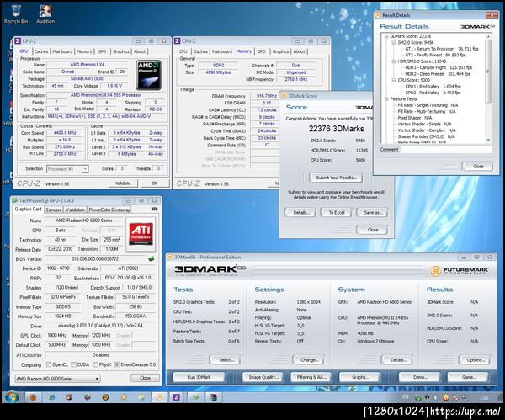Collapse the HDR/SM3.0 Score tree node
This screenshot has width=505, height=420.
pos(394,61)
